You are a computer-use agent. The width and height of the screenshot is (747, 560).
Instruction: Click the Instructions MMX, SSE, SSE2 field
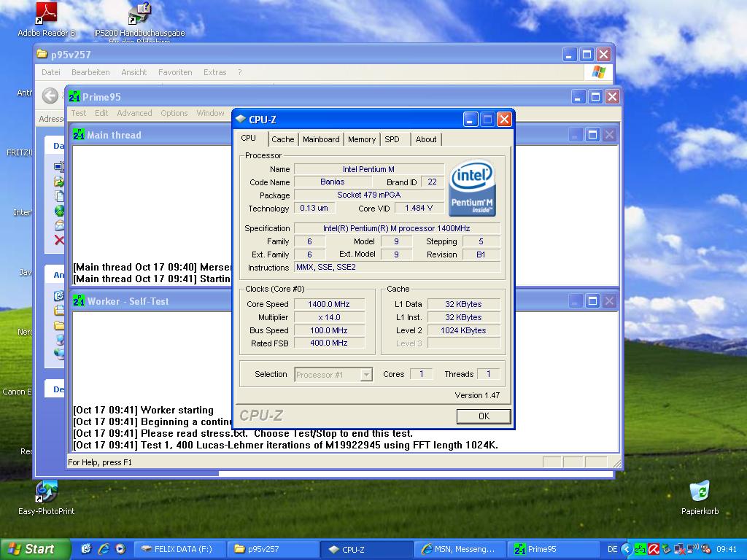point(397,267)
